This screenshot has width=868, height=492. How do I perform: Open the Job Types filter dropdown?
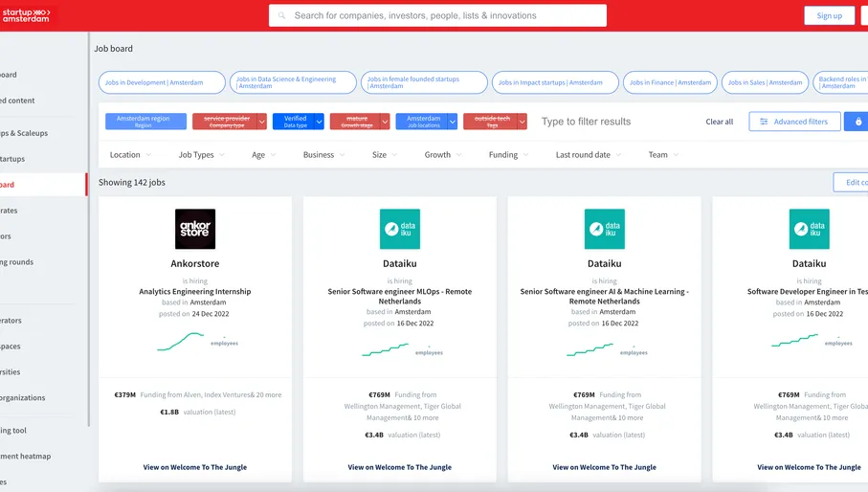point(202,155)
